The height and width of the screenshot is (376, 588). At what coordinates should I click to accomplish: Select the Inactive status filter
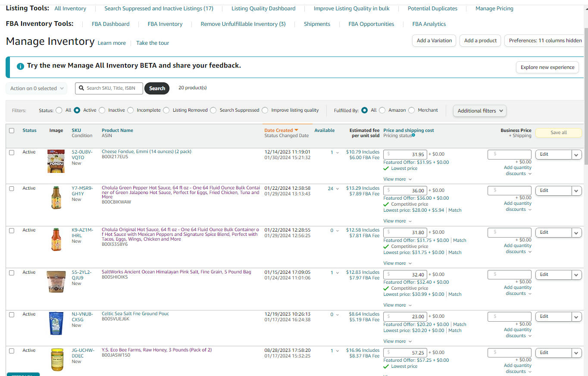tap(102, 110)
